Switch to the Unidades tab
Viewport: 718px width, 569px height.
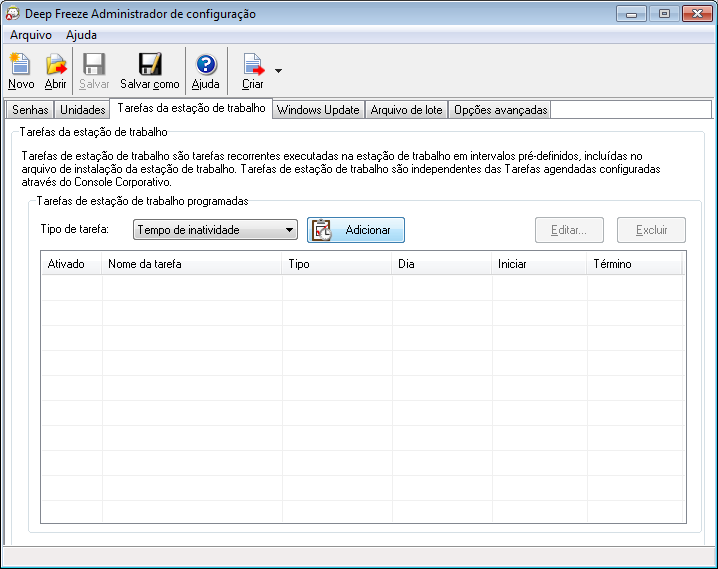tap(83, 110)
